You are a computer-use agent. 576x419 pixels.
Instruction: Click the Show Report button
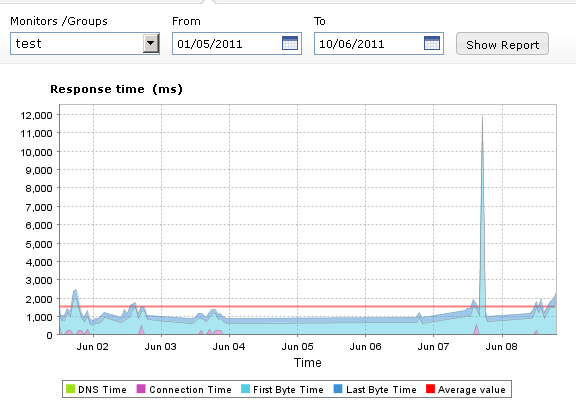(502, 44)
